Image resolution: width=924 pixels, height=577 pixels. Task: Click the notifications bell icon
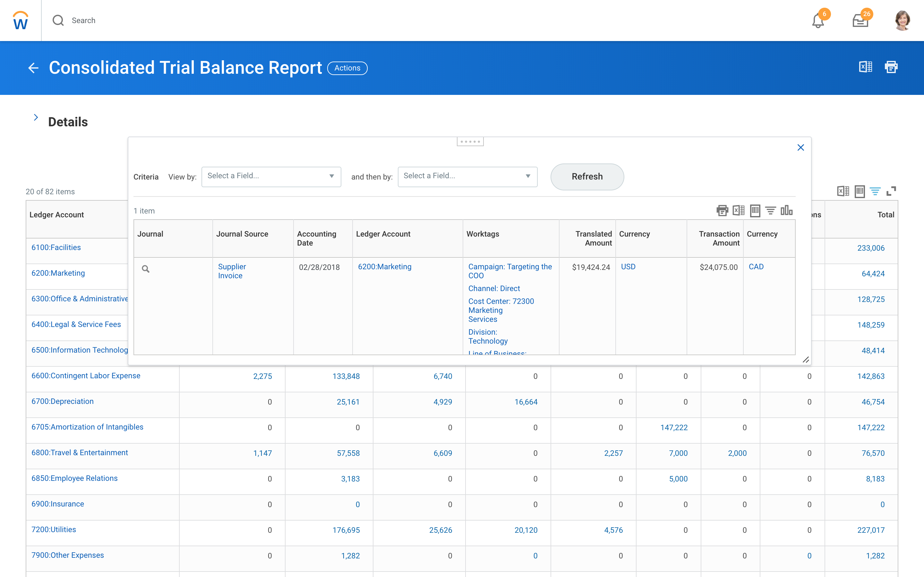coord(817,21)
